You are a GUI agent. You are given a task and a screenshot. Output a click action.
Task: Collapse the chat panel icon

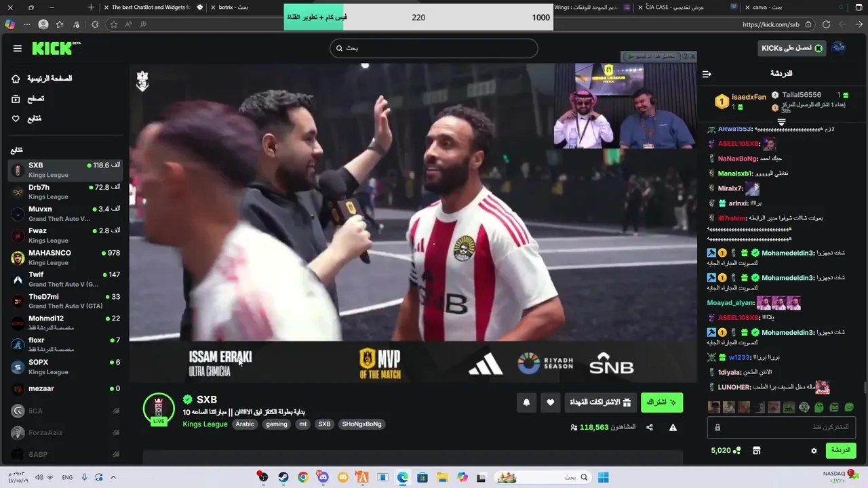tap(707, 74)
